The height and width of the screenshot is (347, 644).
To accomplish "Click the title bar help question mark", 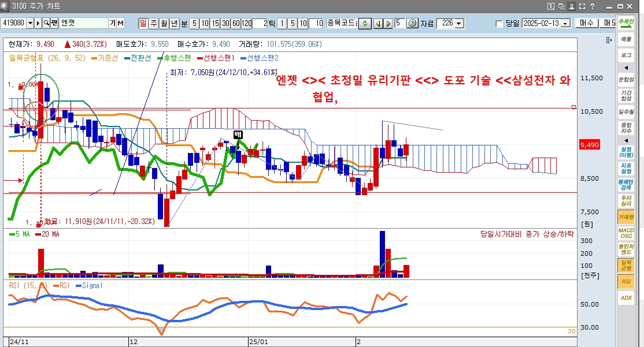I will (593, 6).
